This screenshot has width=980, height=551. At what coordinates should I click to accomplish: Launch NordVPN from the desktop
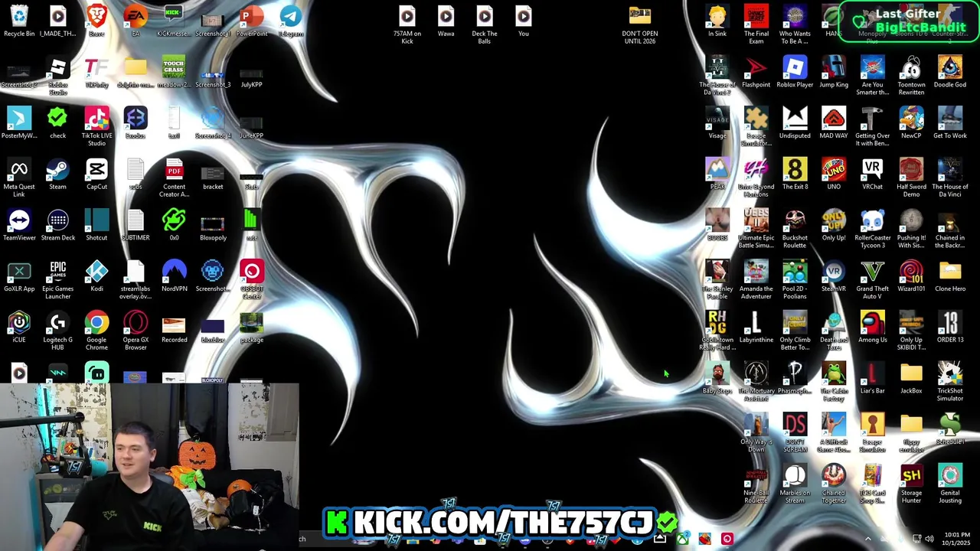tap(175, 276)
